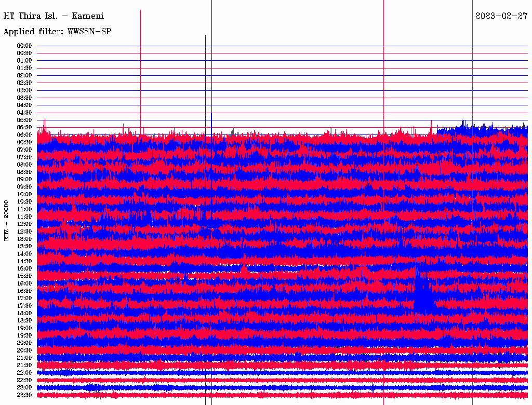
Task: Select the "07:30" time label
Action: pos(24,157)
